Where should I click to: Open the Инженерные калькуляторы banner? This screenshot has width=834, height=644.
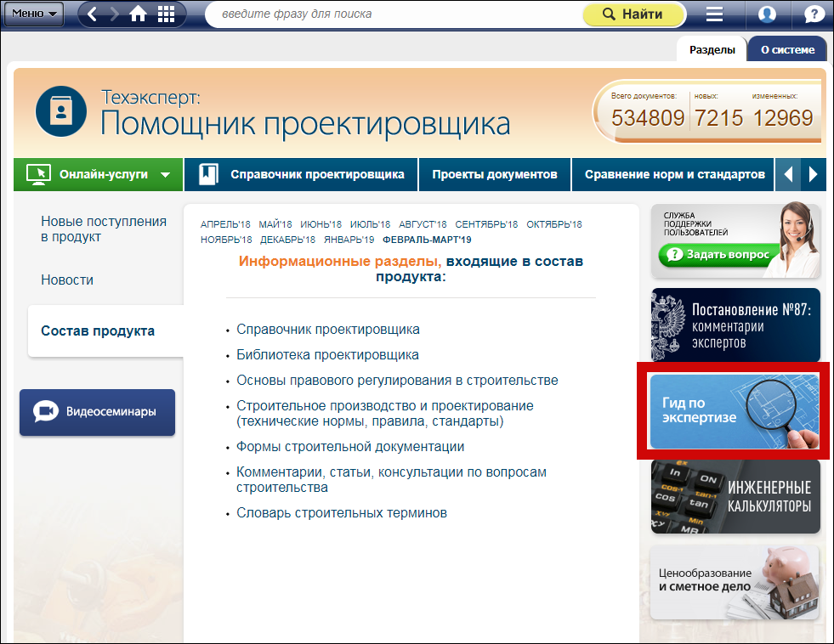tap(735, 497)
